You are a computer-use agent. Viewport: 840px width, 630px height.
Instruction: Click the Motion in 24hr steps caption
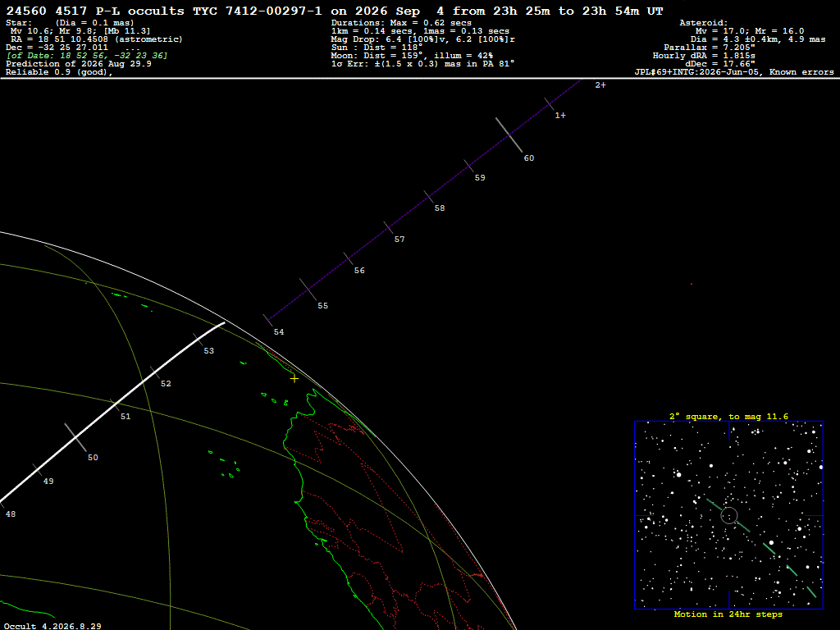click(x=728, y=614)
